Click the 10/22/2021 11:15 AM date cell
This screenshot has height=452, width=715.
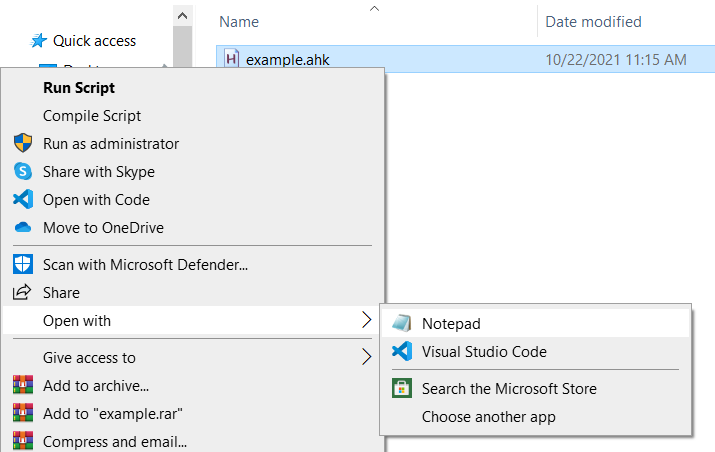(x=616, y=59)
